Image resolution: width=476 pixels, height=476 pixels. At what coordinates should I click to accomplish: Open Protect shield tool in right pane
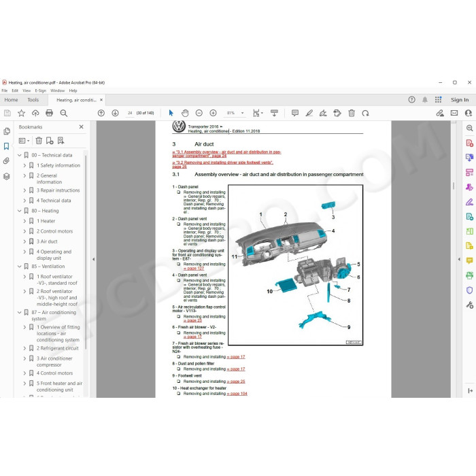(x=469, y=290)
